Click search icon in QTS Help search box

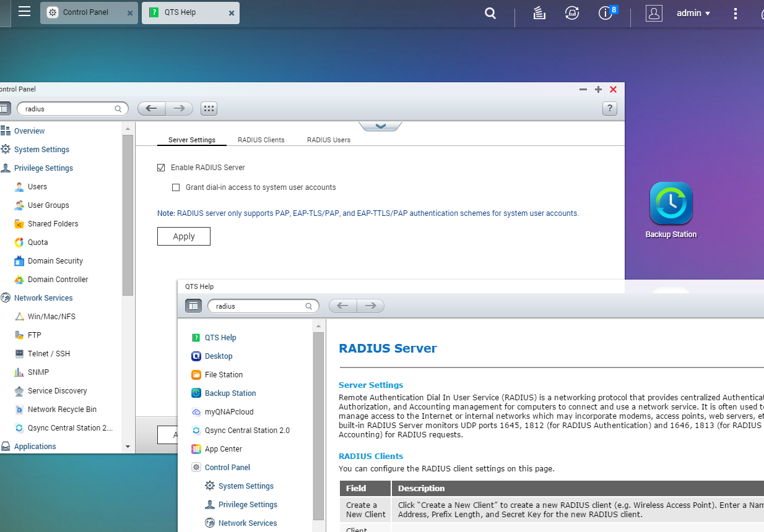309,306
